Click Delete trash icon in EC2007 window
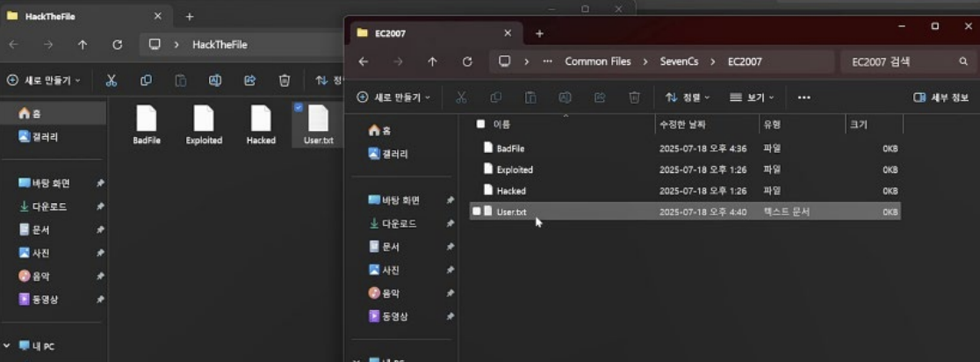980x362 pixels. [634, 98]
